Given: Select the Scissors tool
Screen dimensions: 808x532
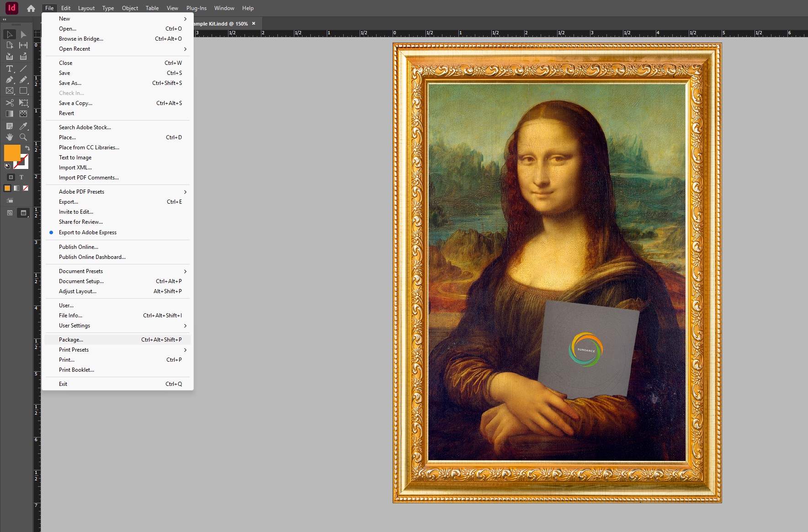Looking at the screenshot, I should 10,103.
